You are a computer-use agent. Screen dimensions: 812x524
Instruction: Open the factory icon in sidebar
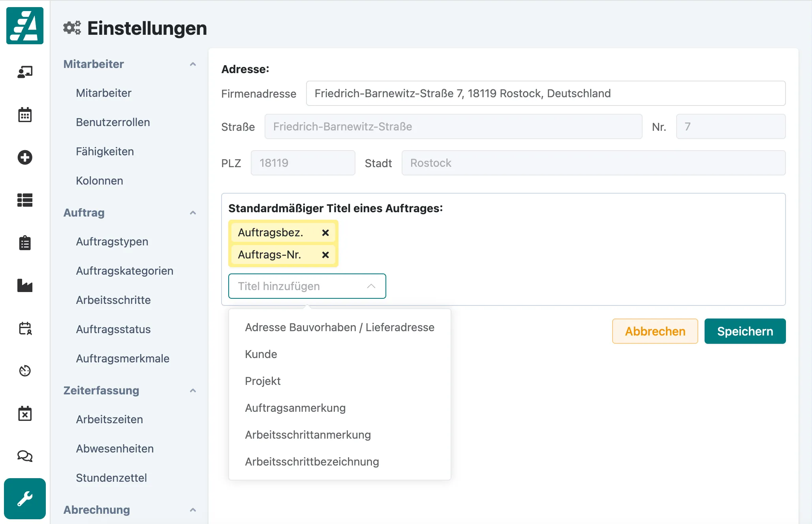25,285
